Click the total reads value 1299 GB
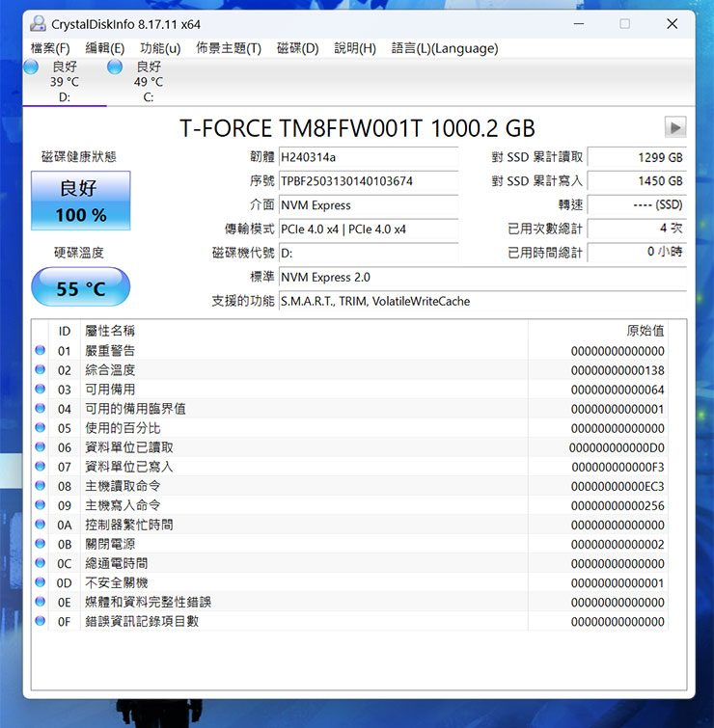This screenshot has width=714, height=728. 637,157
